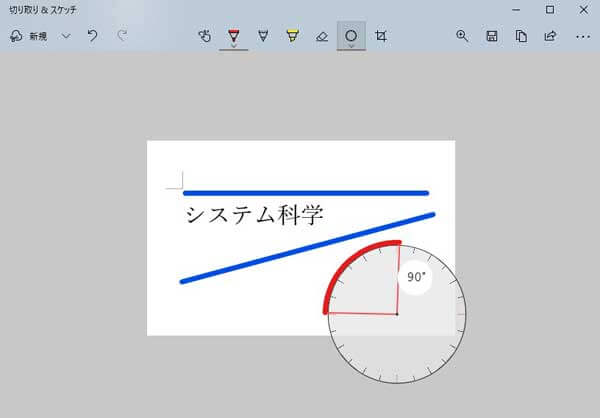Toggle touch writing mode
Viewport: 600px width, 418px height.
(205, 36)
